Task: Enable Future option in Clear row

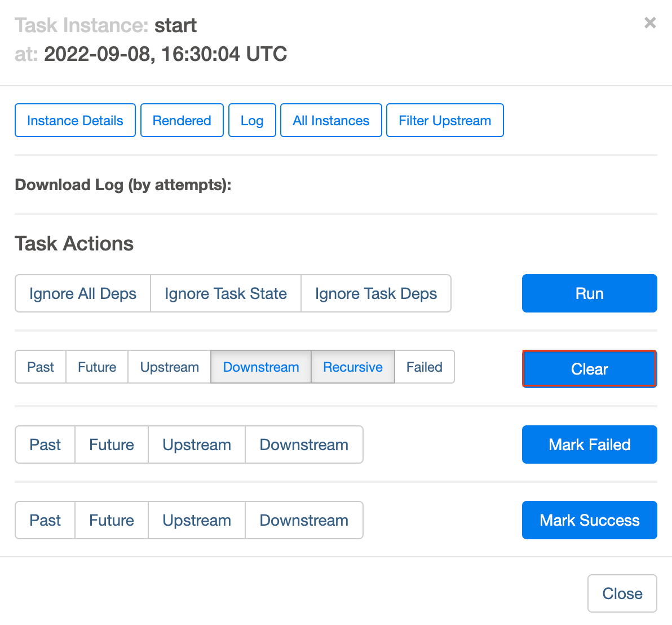Action: tap(97, 367)
